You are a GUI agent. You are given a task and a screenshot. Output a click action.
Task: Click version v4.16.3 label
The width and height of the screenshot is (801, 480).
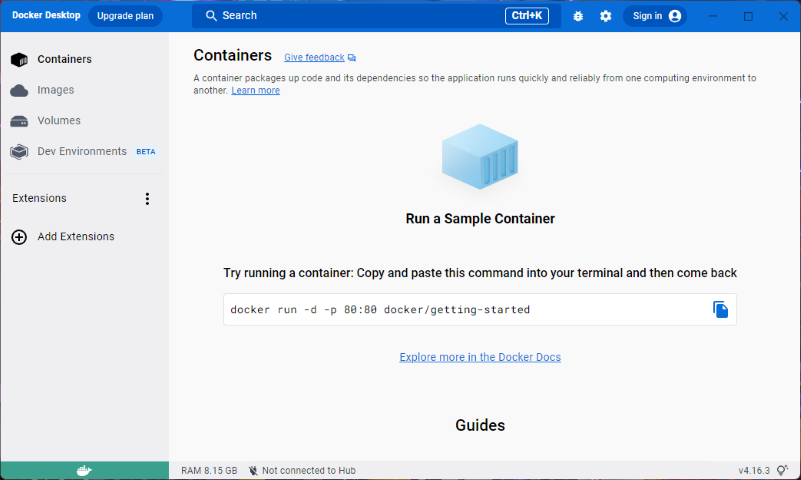(754, 470)
